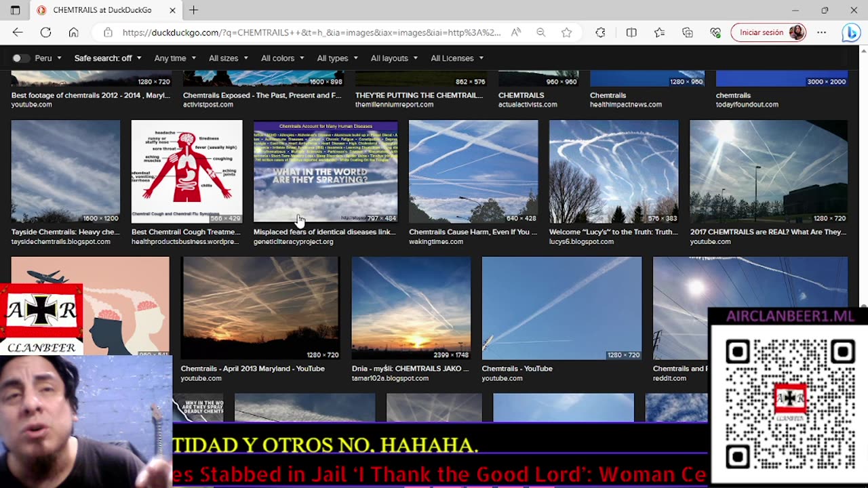This screenshot has width=868, height=488.
Task: Reload the DuckDuckGo page
Action: (45, 33)
